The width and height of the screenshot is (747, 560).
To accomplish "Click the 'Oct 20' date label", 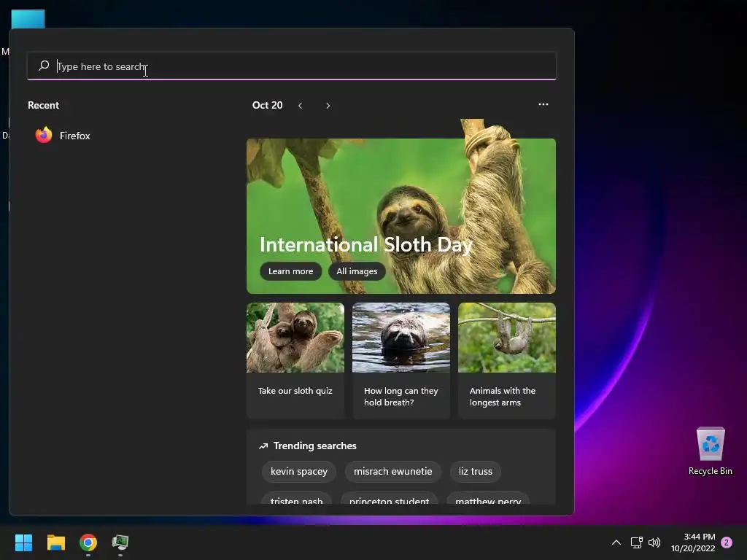I will [267, 105].
